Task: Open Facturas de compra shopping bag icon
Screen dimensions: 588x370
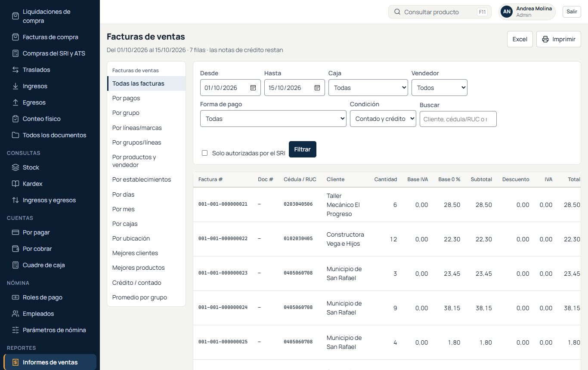Action: coord(15,37)
